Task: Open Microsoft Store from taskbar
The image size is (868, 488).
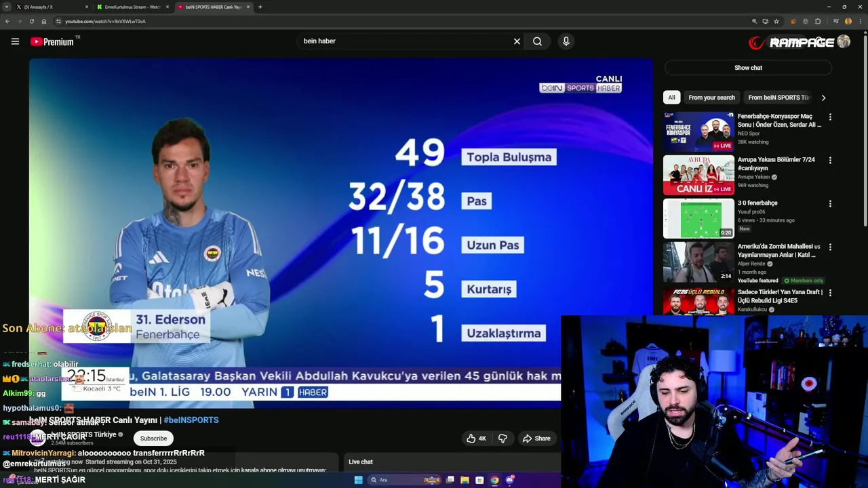Action: click(479, 480)
